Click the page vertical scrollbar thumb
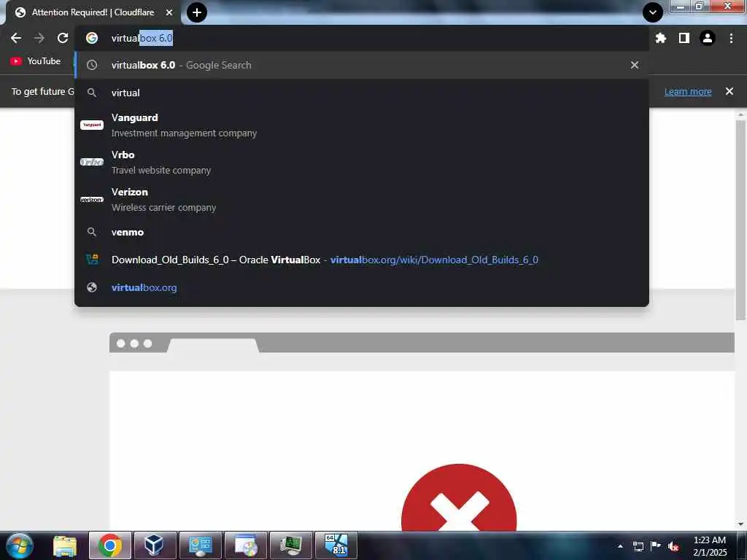 click(740, 219)
